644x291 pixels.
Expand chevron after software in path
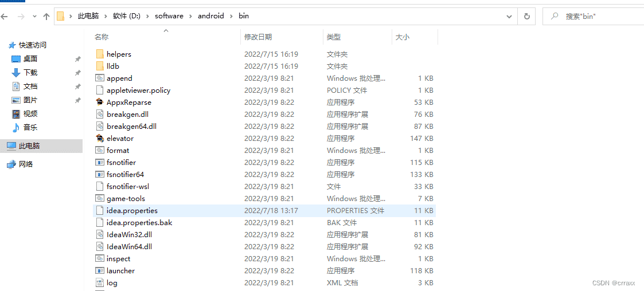point(190,17)
